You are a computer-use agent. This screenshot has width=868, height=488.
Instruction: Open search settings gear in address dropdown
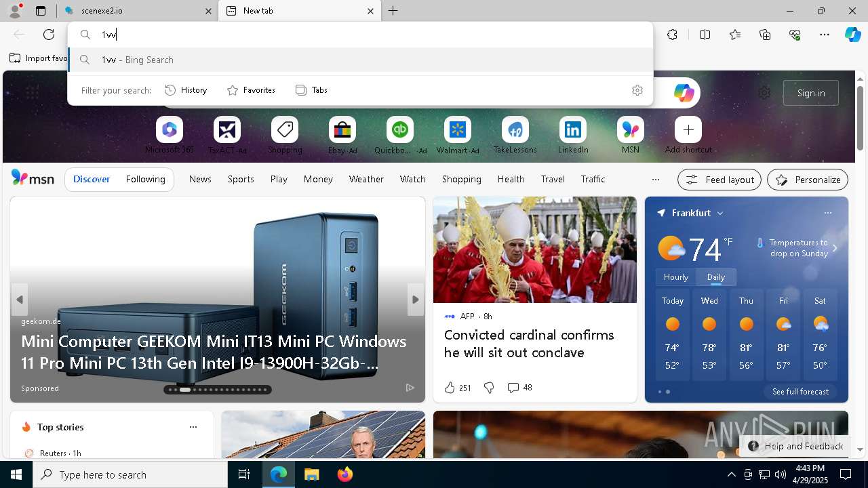pos(637,90)
